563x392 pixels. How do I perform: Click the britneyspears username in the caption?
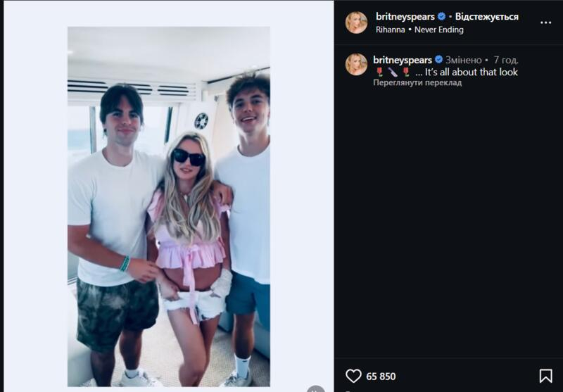point(404,60)
